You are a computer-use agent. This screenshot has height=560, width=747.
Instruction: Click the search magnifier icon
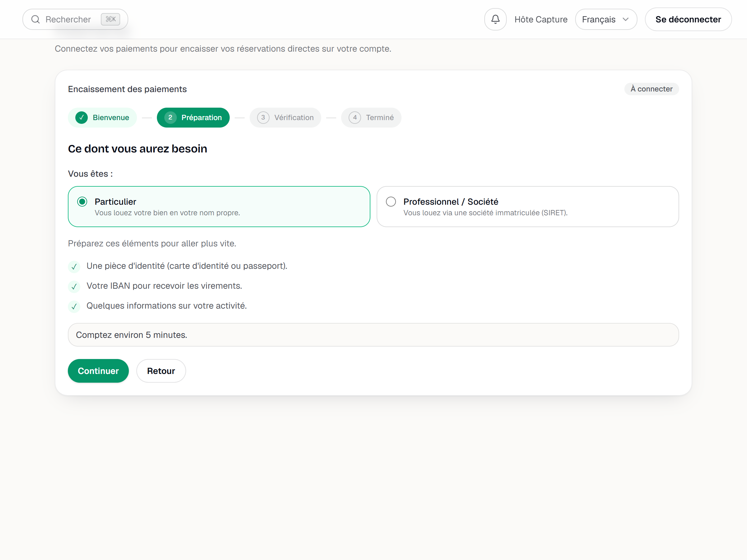[35, 19]
